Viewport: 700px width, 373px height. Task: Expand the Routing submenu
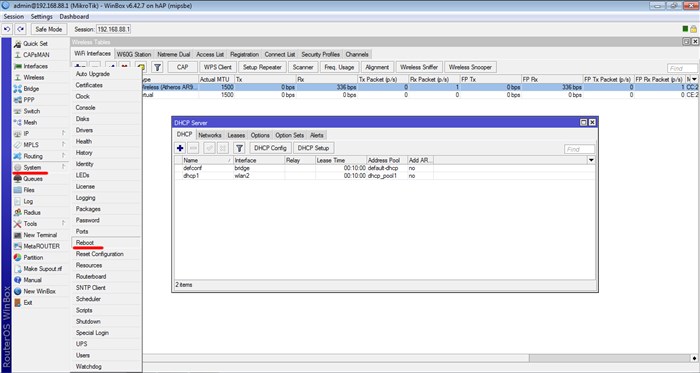pyautogui.click(x=40, y=156)
